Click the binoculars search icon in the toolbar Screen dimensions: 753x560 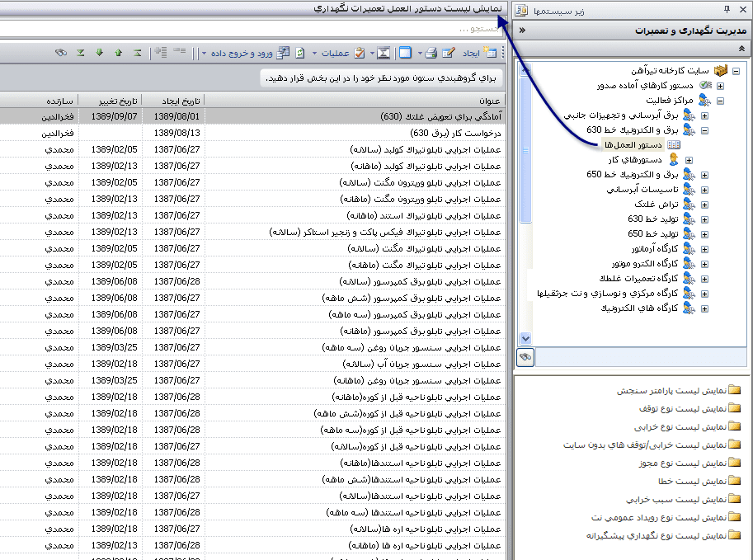(61, 53)
